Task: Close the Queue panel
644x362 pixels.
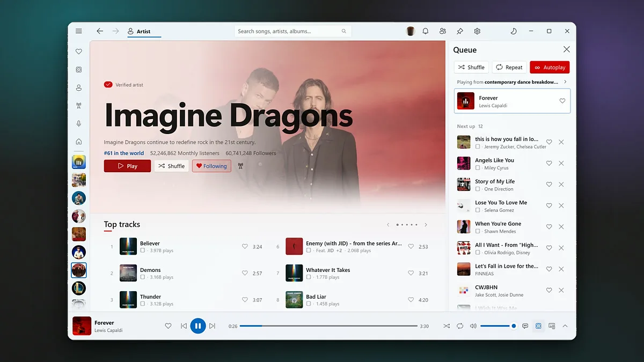Action: [x=566, y=49]
